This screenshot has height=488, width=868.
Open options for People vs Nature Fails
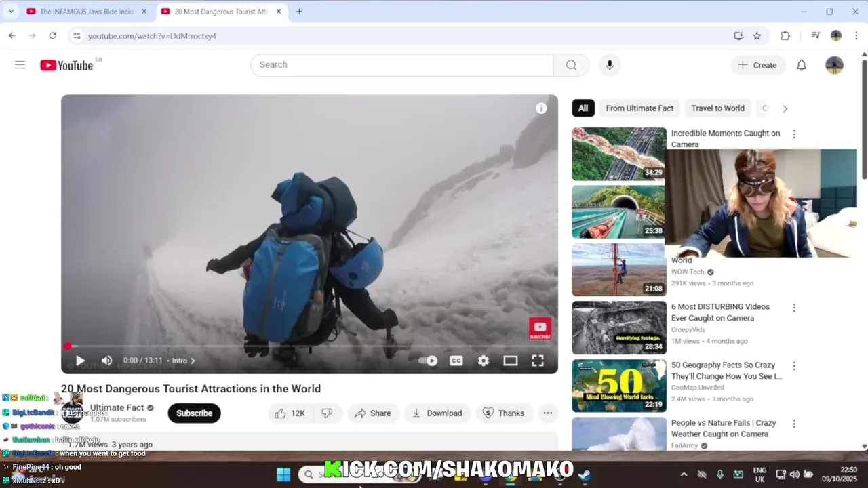(x=794, y=424)
